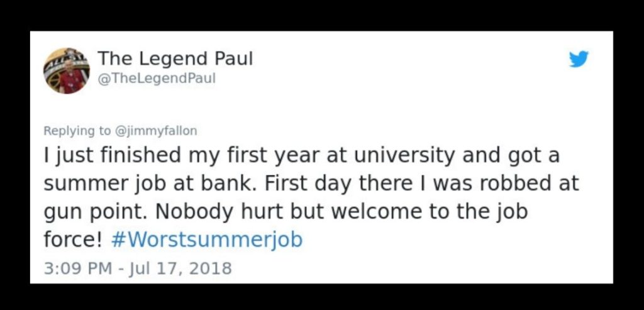Screen dimensions: 644x310
Task: Click the 3:09 PM timestamp
Action: (x=77, y=268)
